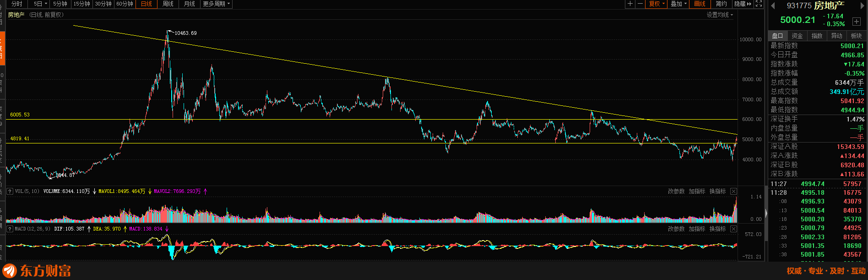Open the 异动 tab in right panel
This screenshot has width=868, height=280.
click(836, 36)
